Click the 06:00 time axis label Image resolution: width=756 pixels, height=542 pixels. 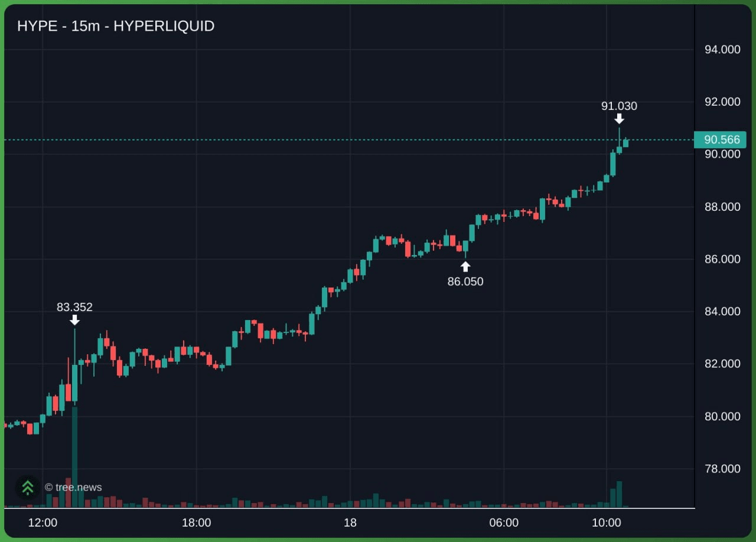pyautogui.click(x=504, y=523)
